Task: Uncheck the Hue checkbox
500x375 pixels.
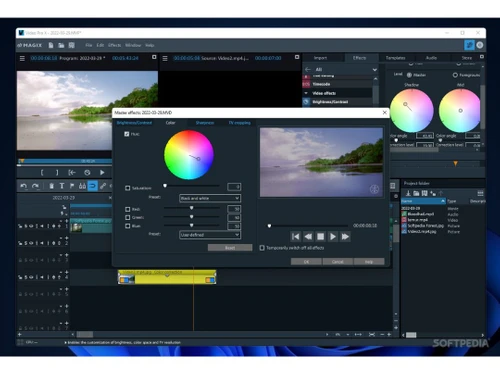Action: tap(127, 134)
